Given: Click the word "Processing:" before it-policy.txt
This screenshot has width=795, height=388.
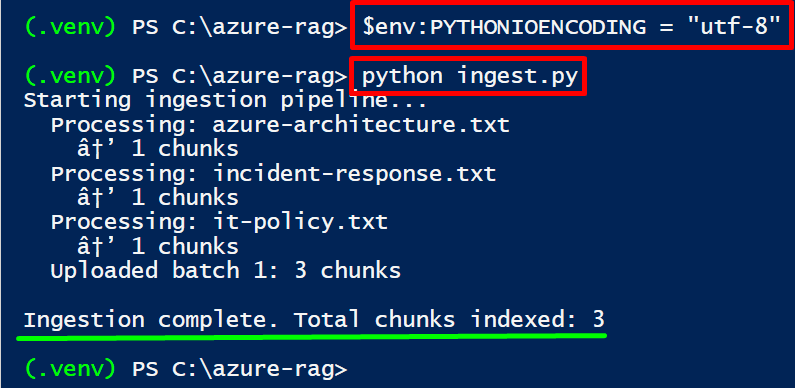Looking at the screenshot, I should pyautogui.click(x=125, y=223).
